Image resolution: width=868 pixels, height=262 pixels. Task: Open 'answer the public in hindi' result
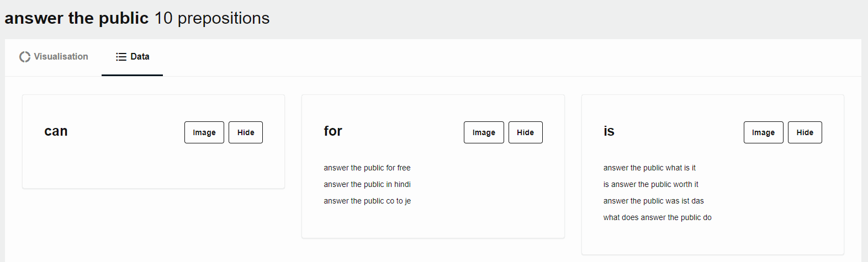coord(367,184)
